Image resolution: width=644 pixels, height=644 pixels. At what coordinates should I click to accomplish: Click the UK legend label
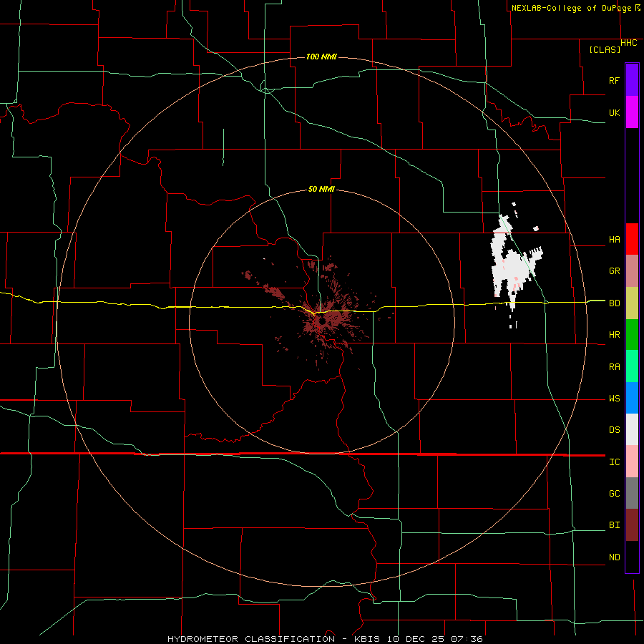(x=614, y=112)
